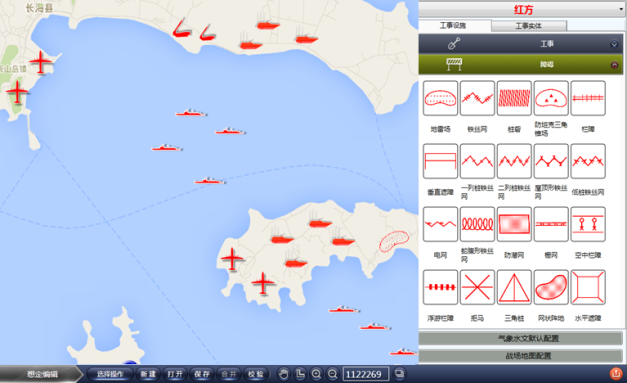Activate the hand pan tool
The height and width of the screenshot is (383, 627).
click(x=284, y=374)
